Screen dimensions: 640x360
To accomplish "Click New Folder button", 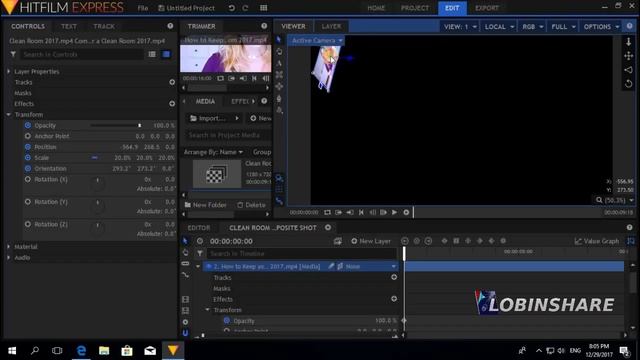I will (205, 205).
